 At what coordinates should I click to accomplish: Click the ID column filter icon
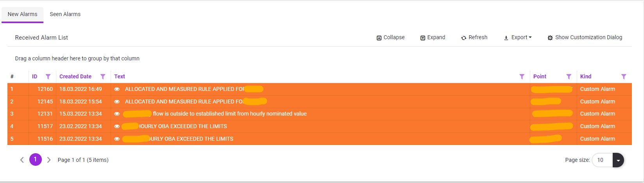48,77
